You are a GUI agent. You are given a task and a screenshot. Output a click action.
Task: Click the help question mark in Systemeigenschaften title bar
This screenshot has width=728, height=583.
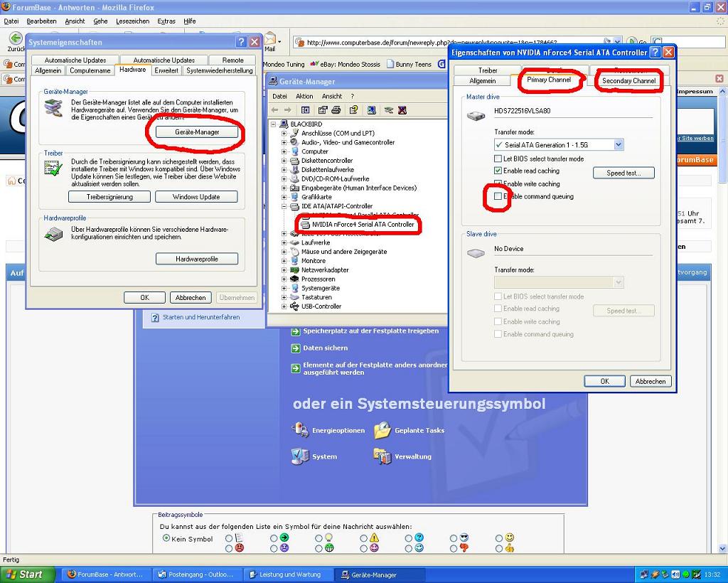click(x=241, y=42)
